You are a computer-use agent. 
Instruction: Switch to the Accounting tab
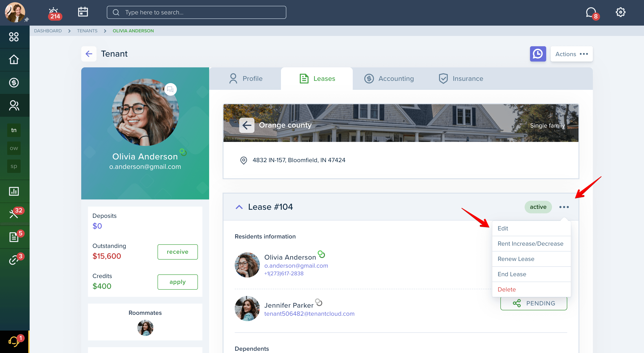(x=389, y=79)
